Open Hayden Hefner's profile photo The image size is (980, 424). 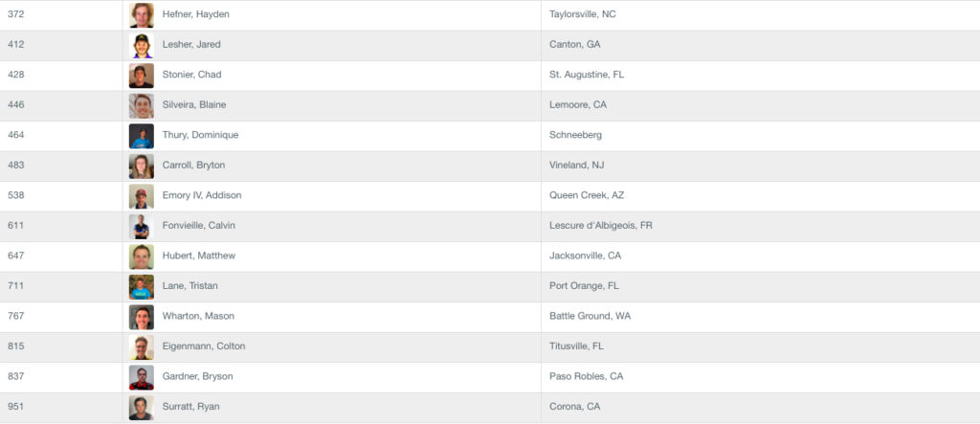[x=142, y=15]
